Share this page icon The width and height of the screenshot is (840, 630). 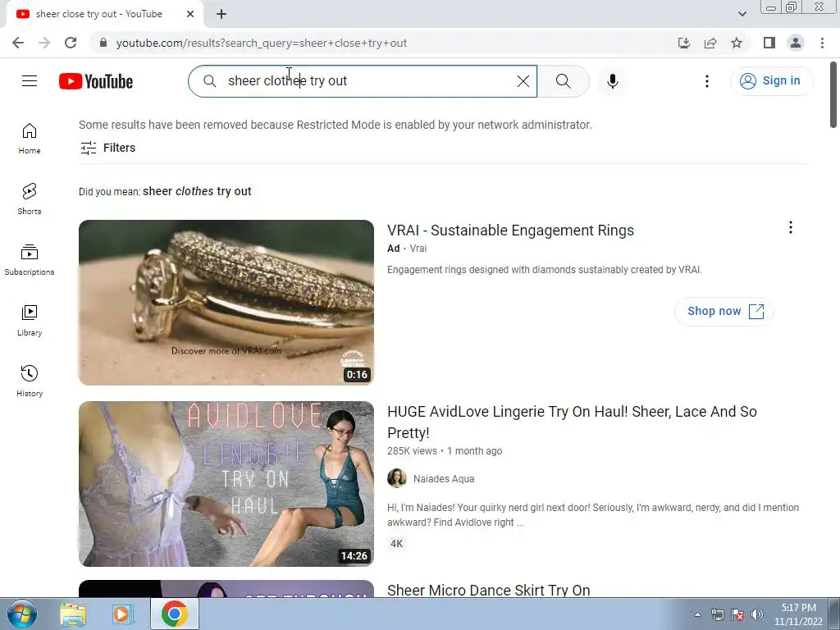click(x=710, y=43)
